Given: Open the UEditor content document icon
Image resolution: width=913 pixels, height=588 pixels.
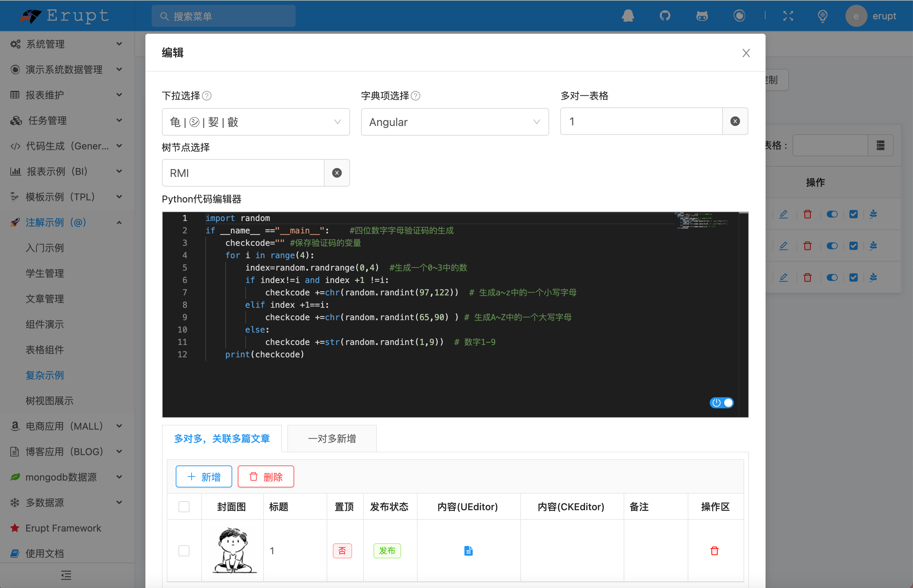Looking at the screenshot, I should [x=469, y=550].
